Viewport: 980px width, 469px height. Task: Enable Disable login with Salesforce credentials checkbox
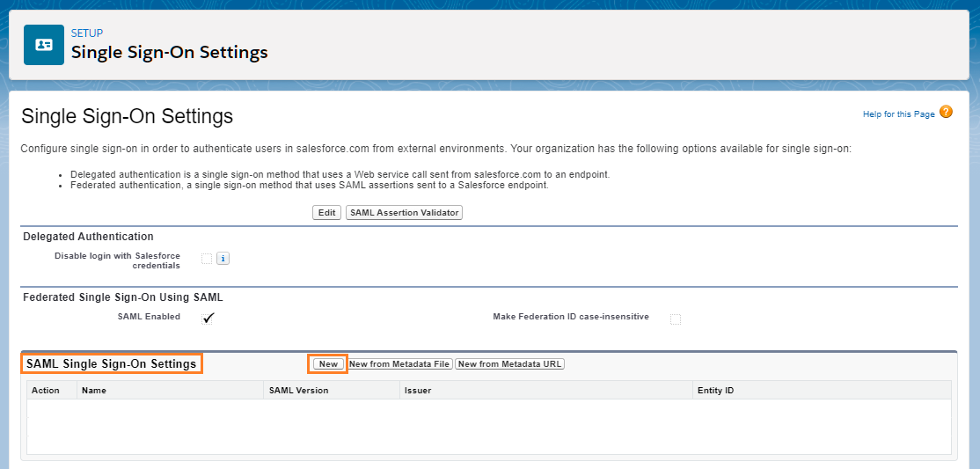207,259
